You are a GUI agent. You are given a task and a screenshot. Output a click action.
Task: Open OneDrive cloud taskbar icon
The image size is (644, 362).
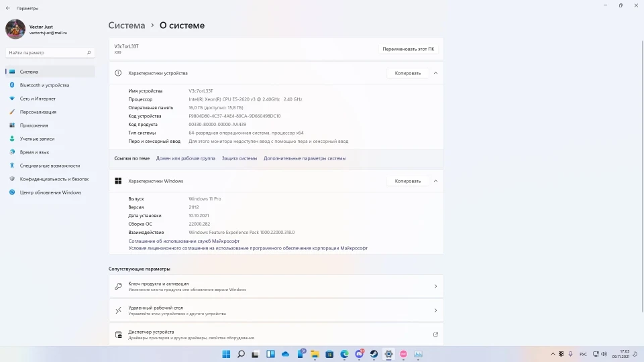(286, 354)
